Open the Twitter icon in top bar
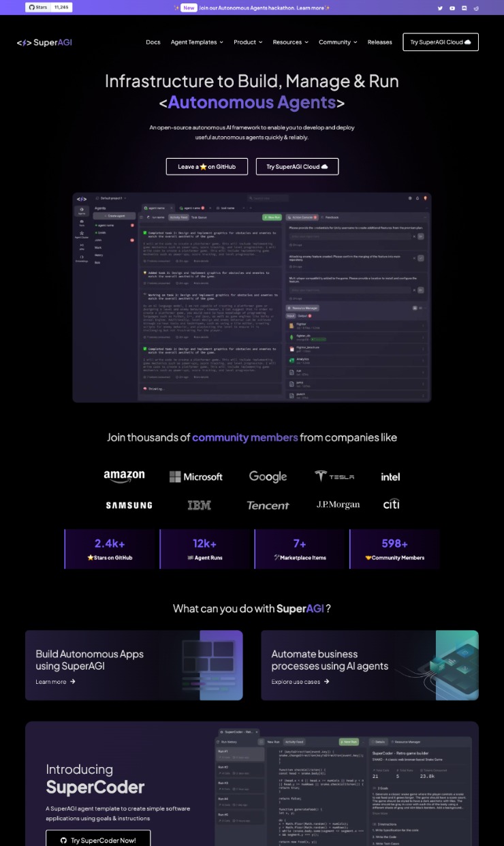 click(439, 7)
